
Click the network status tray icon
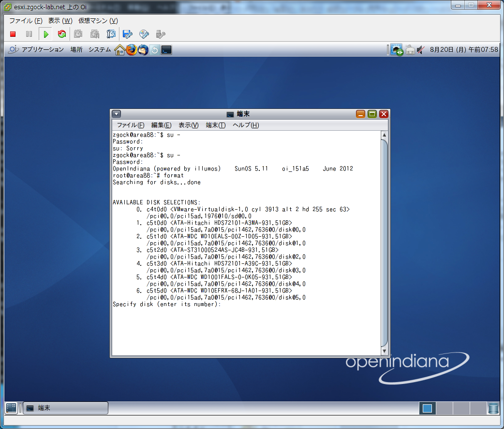[397, 50]
